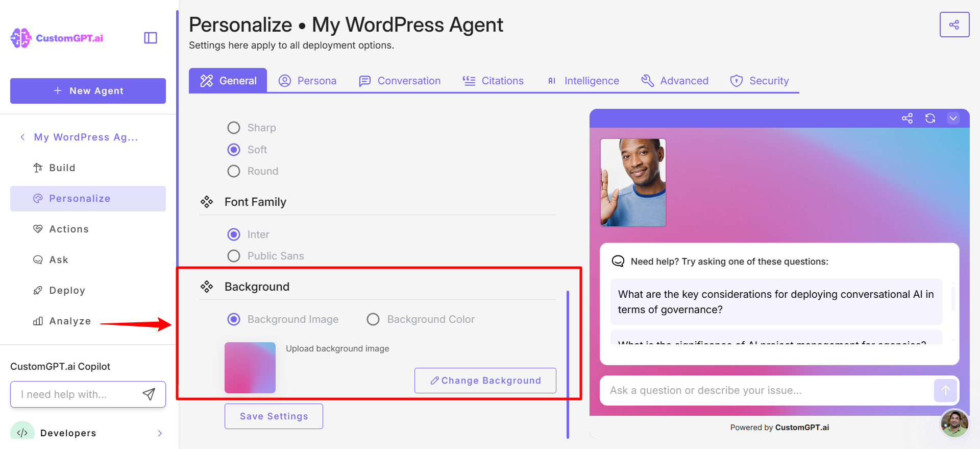Click the CustomGPT.ai Copilot heading
Viewport: 980px width, 449px height.
(60, 366)
